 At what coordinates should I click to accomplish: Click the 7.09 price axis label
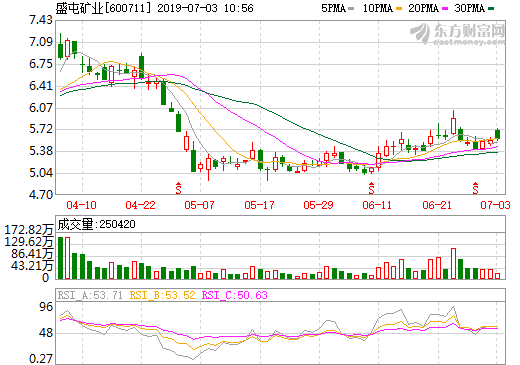[41, 42]
